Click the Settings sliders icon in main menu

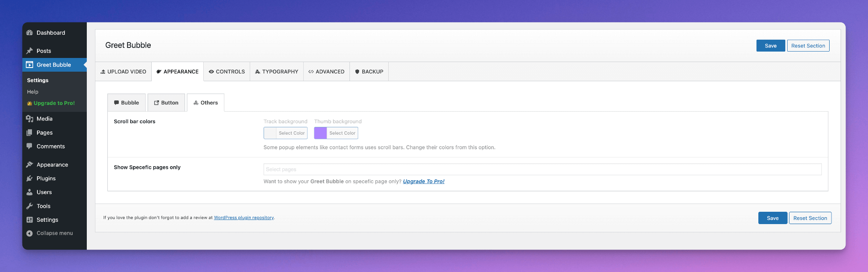pyautogui.click(x=30, y=220)
